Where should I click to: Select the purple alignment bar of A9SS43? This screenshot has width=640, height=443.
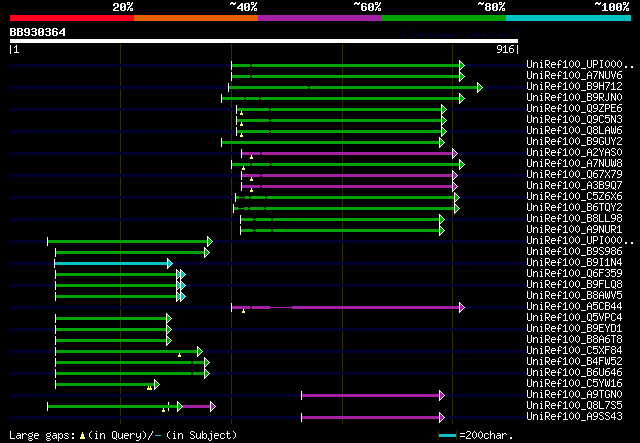tap(371, 418)
